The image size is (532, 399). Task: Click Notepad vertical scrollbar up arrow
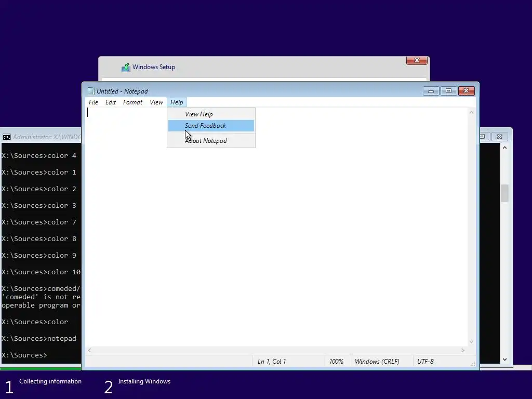click(x=471, y=112)
